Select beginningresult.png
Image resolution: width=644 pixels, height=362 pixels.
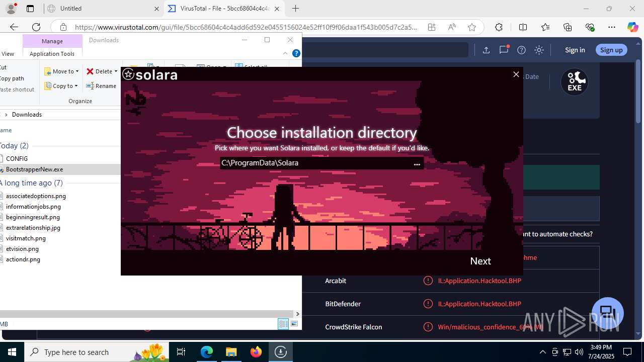33,217
